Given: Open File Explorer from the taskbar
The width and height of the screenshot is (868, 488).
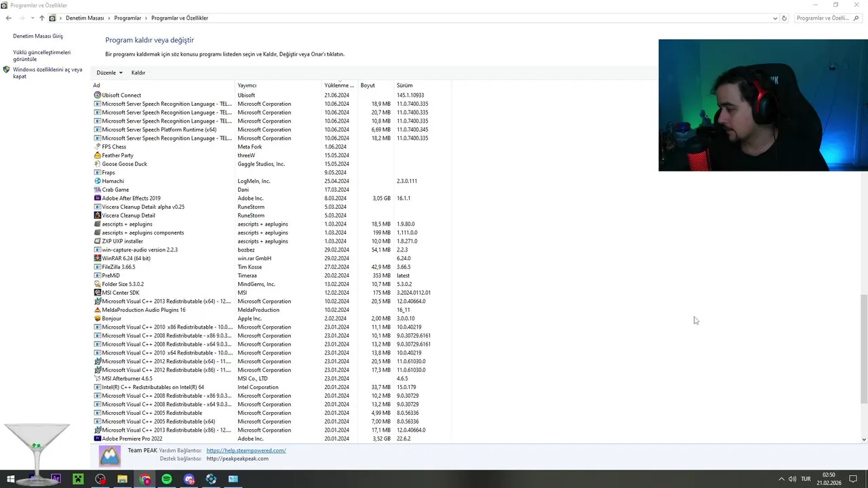Looking at the screenshot, I should tap(122, 479).
